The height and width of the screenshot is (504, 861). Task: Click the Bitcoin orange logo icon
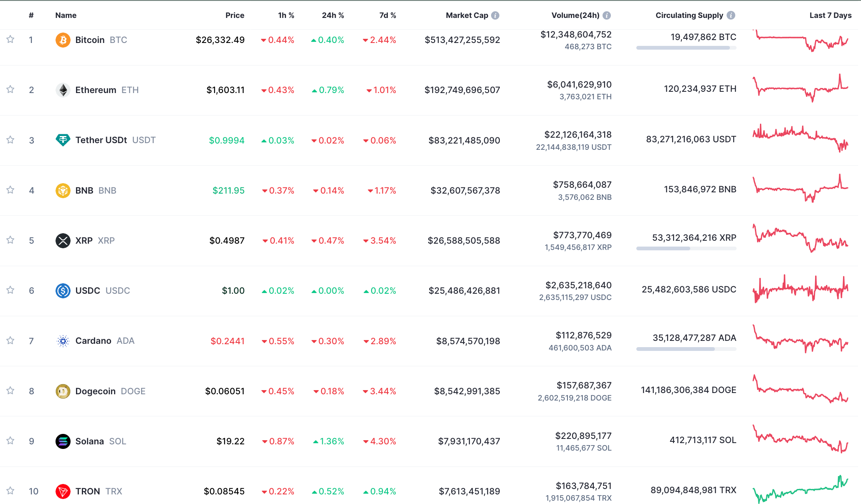click(63, 40)
